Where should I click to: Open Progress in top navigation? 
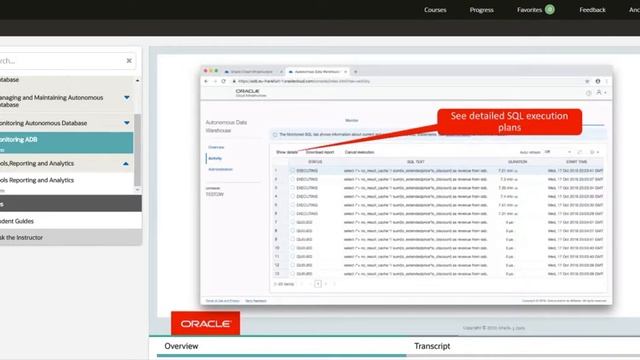click(x=482, y=10)
